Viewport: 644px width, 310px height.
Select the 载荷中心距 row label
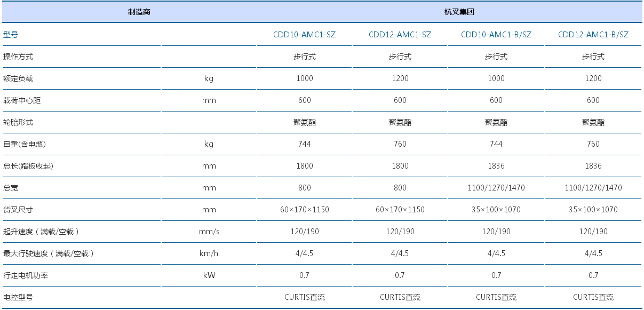coord(22,100)
